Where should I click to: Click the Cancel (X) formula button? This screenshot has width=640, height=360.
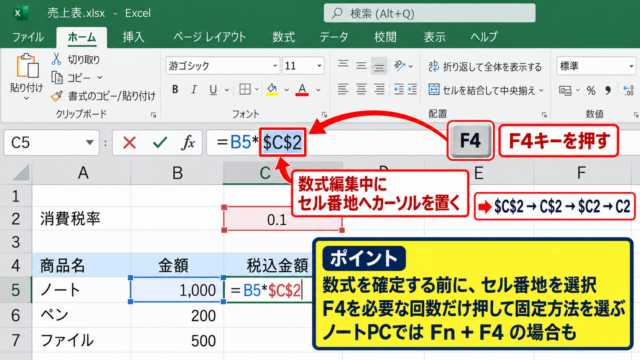[129, 142]
